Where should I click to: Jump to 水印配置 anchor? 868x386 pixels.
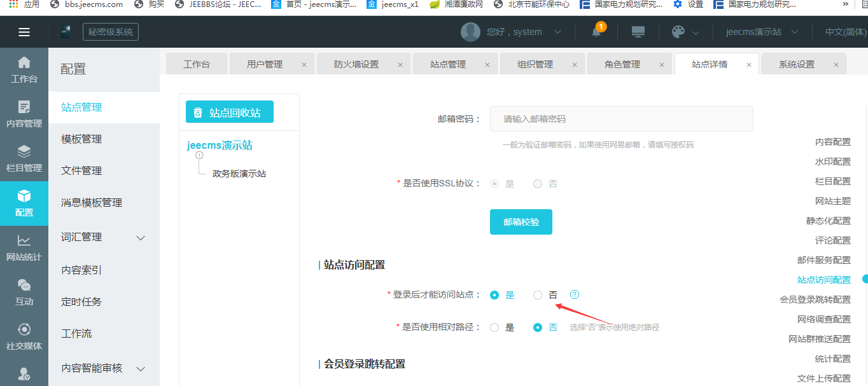833,162
